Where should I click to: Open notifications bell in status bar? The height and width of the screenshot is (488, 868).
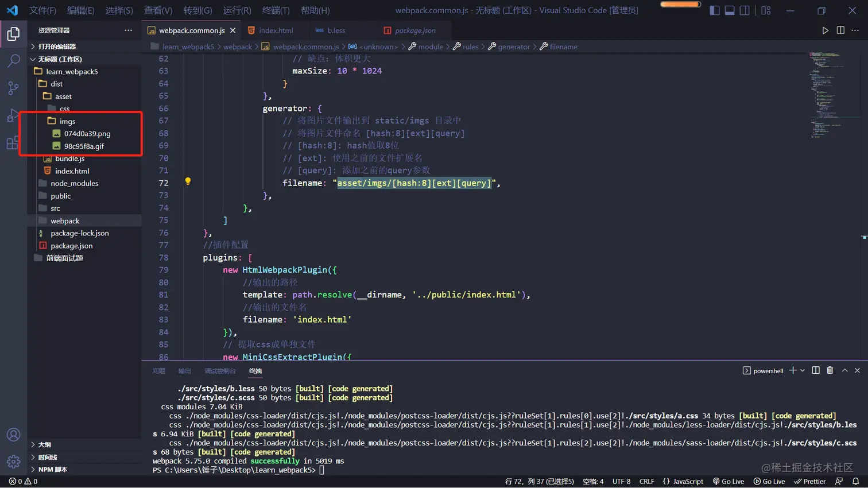(855, 482)
